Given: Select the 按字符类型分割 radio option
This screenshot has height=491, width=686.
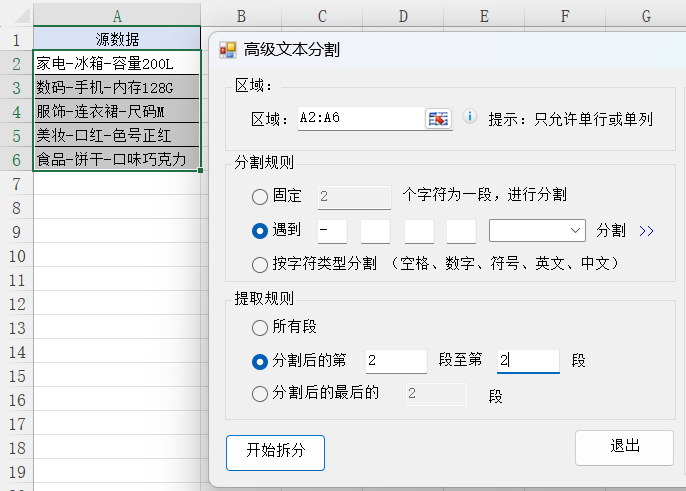Looking at the screenshot, I should pos(260,264).
